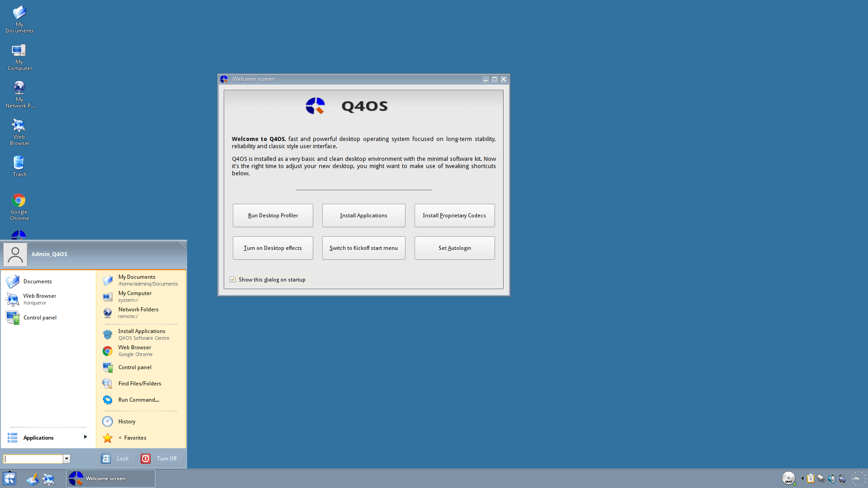Click Run Desktop Profiler button
The height and width of the screenshot is (488, 868).
tap(273, 216)
